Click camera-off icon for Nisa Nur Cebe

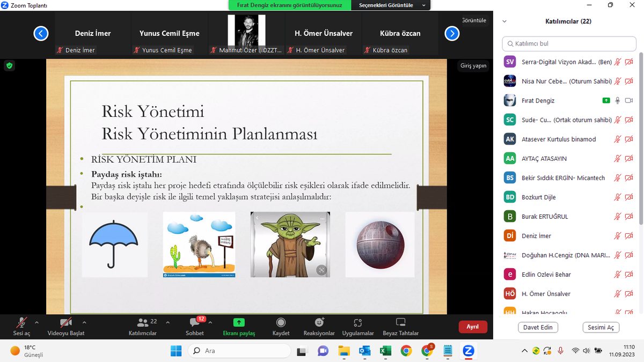[x=630, y=82]
